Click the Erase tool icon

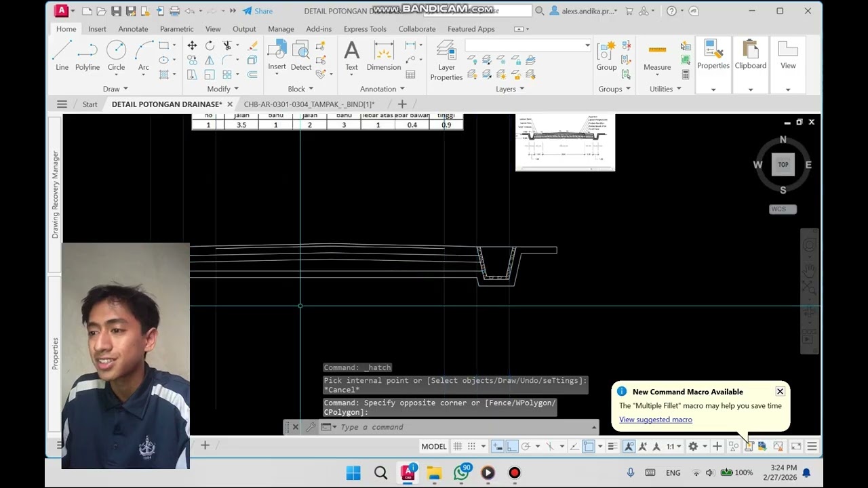pos(252,45)
